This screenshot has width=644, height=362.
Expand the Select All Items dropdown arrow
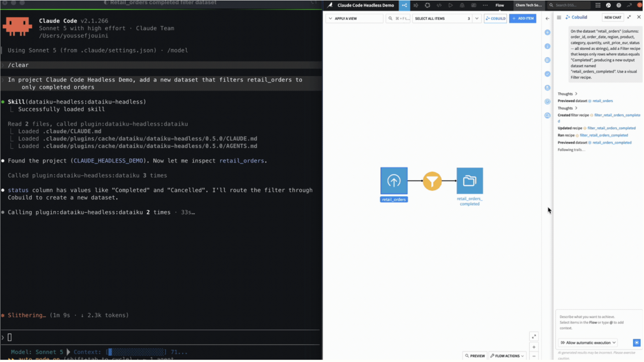pyautogui.click(x=477, y=18)
